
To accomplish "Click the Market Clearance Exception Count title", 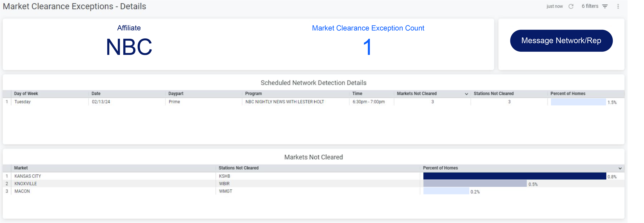I will pos(368,28).
